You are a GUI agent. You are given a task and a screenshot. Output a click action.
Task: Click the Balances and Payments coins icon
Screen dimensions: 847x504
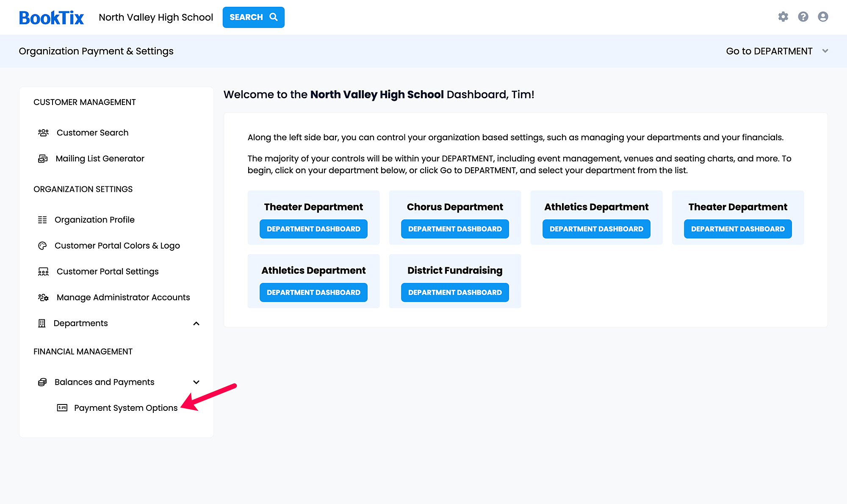42,382
